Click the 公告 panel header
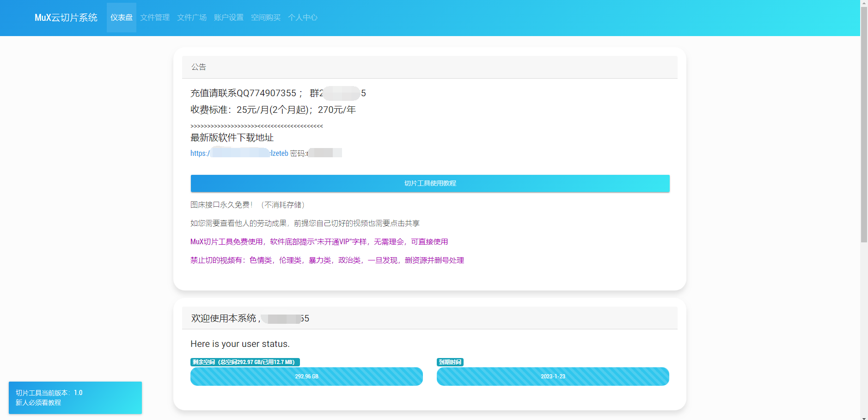Screen dimensions: 868x420 (430, 67)
